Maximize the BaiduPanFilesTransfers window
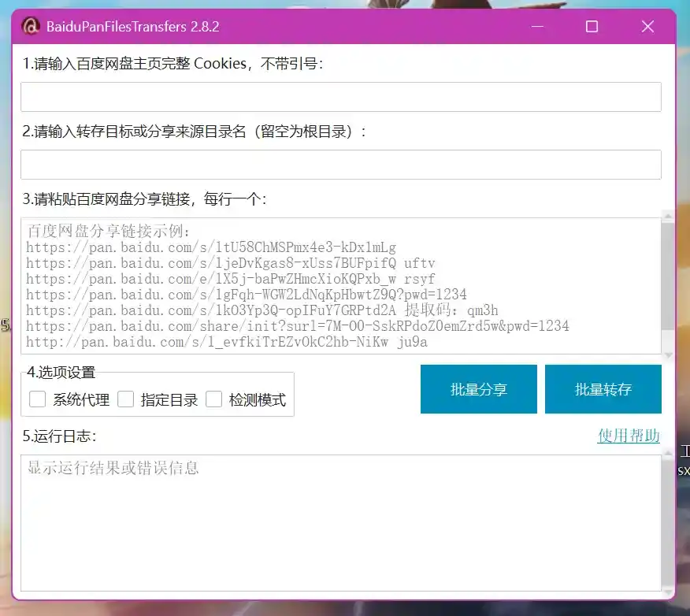 592,27
